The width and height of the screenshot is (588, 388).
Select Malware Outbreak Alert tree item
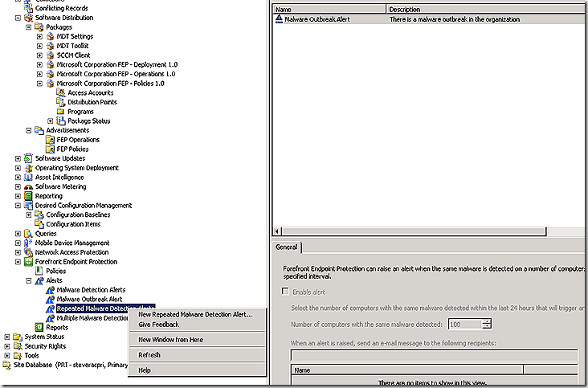pyautogui.click(x=89, y=299)
